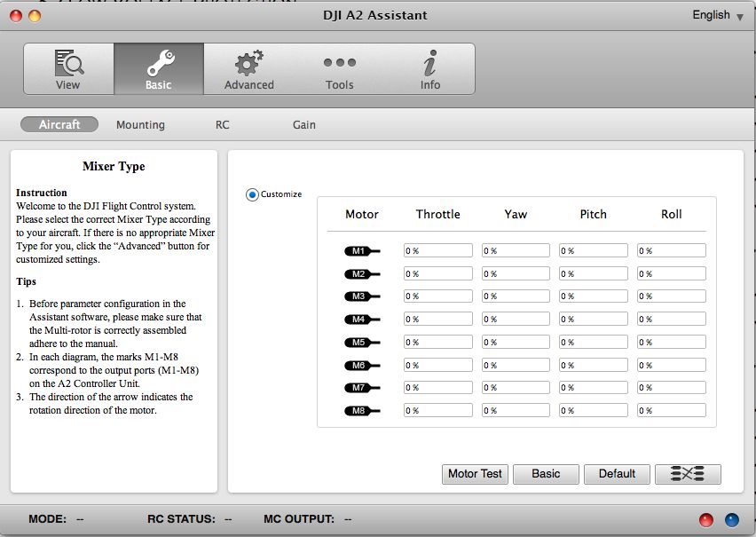The width and height of the screenshot is (756, 537).
Task: Edit the M1 Throttle field
Action: 438,250
